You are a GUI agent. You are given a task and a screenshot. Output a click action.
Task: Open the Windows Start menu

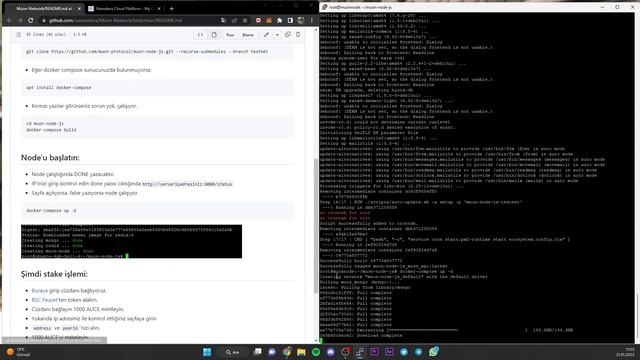(207, 352)
